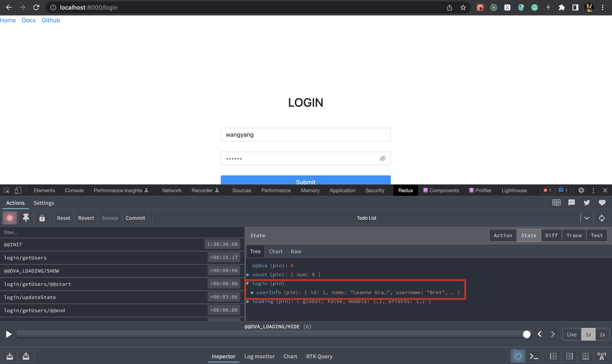612x364 pixels.
Task: Collapse the login state node
Action: click(x=248, y=284)
